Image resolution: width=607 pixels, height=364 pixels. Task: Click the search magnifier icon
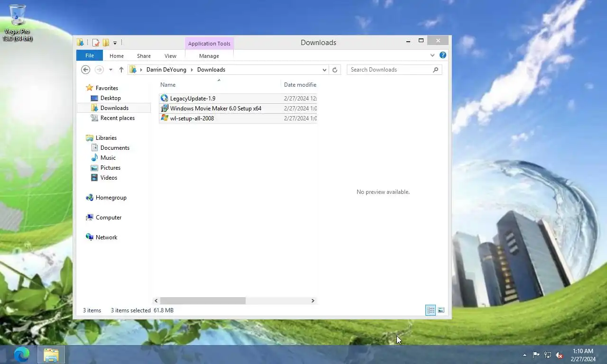tap(436, 70)
